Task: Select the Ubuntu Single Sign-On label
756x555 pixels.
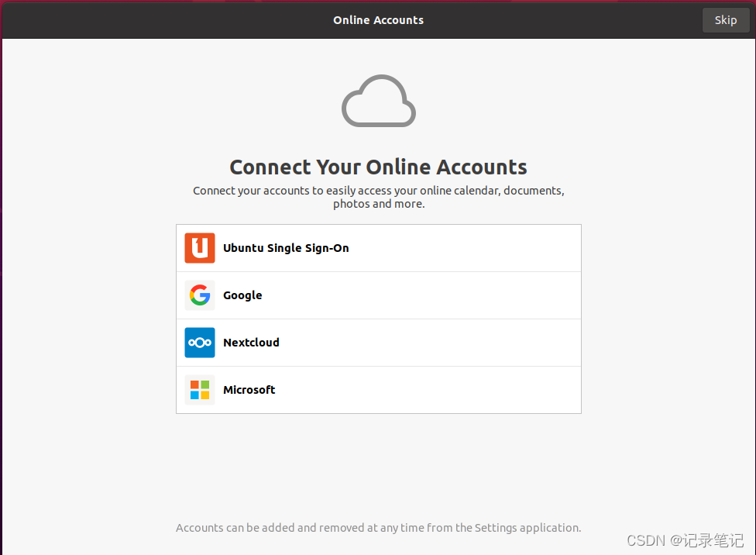Action: 286,248
